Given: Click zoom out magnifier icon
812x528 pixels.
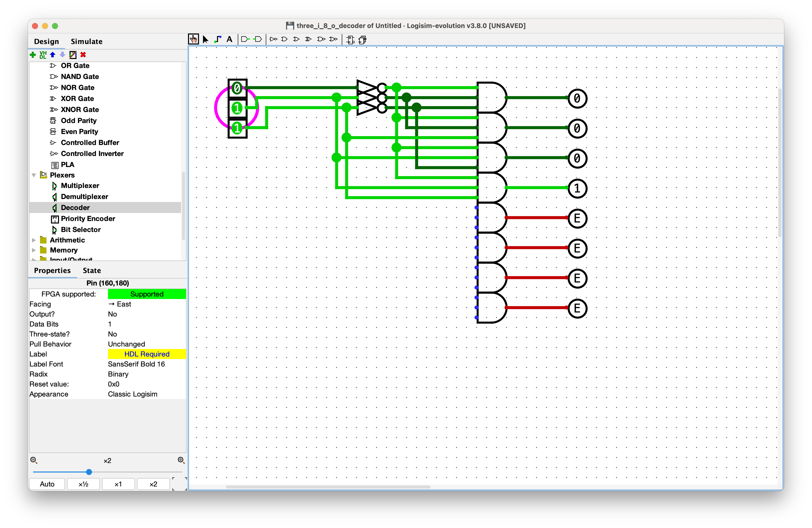Looking at the screenshot, I should pos(33,460).
